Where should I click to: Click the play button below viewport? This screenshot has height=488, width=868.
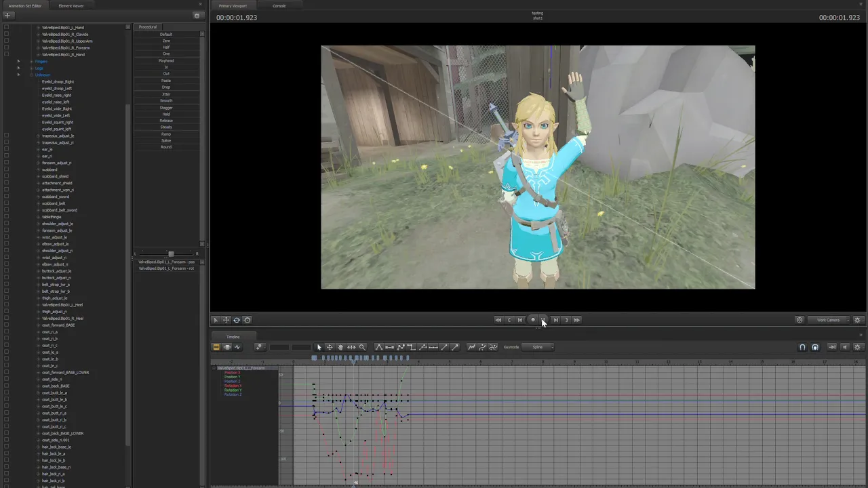coord(544,320)
